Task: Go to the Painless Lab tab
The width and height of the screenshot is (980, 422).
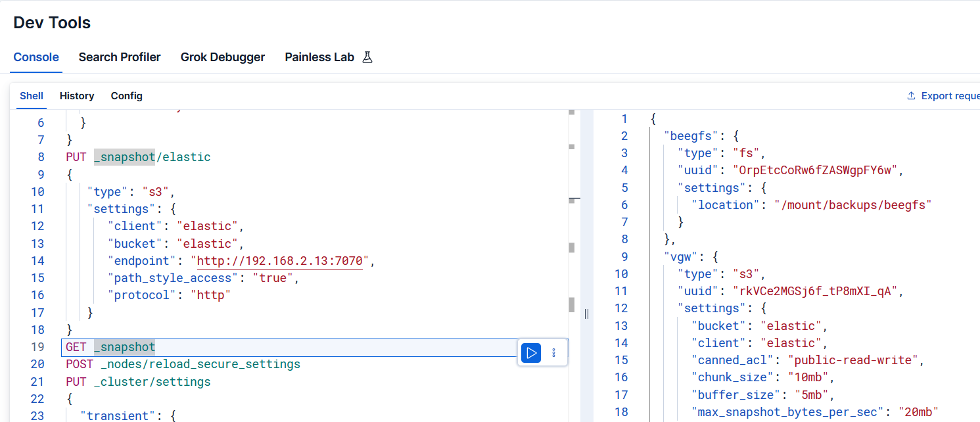Action: pyautogui.click(x=319, y=57)
